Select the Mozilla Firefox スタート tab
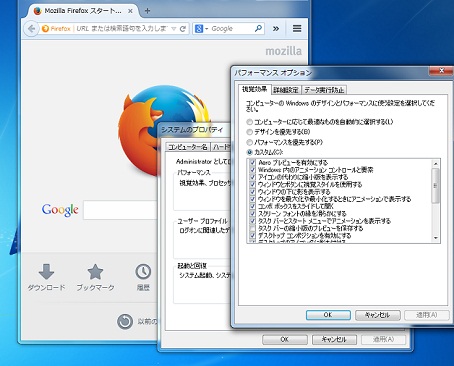Viewport: 454px width, 366px height. point(82,11)
